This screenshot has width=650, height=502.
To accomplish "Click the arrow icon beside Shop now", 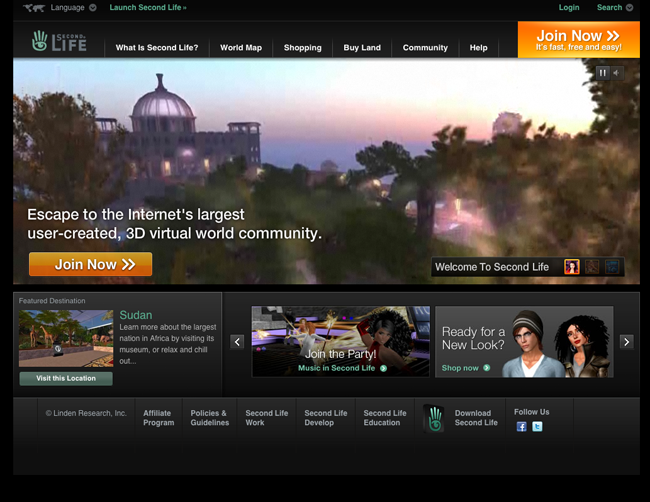I will pos(487,368).
